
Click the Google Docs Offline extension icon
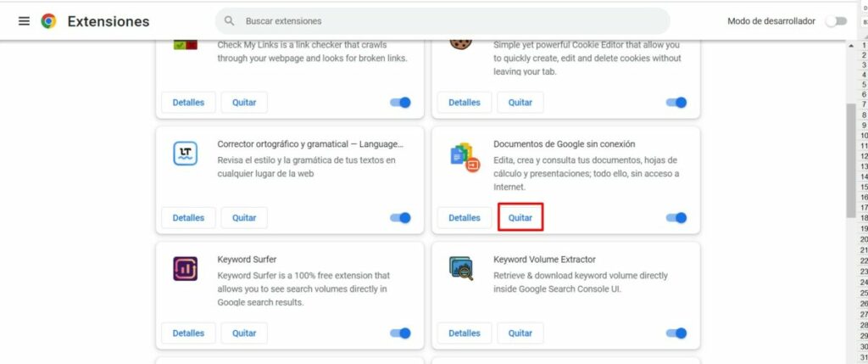pos(464,157)
